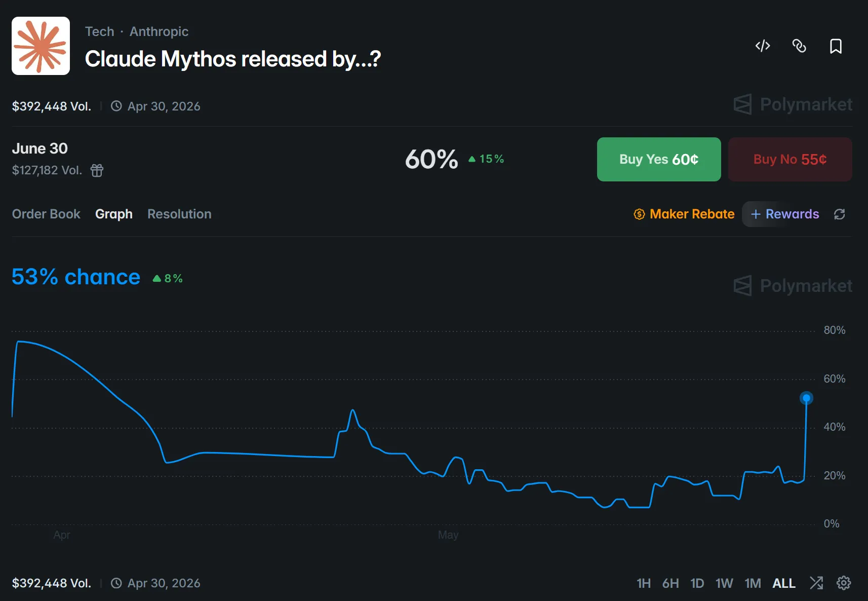This screenshot has height=601, width=868.
Task: Set chart range to 1W
Action: tap(724, 583)
